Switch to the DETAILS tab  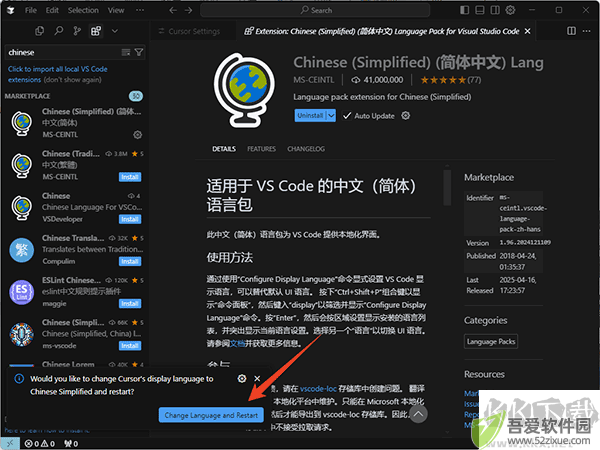(x=224, y=149)
